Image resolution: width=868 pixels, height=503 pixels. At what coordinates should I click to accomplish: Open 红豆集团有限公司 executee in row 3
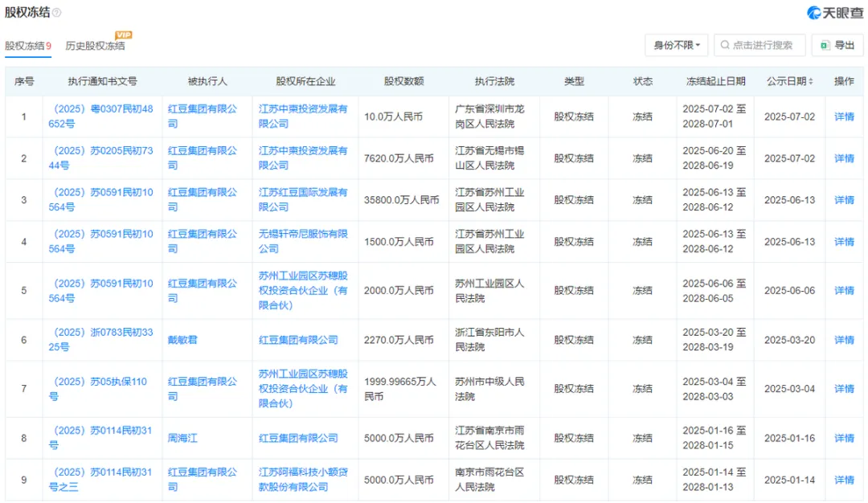202,199
